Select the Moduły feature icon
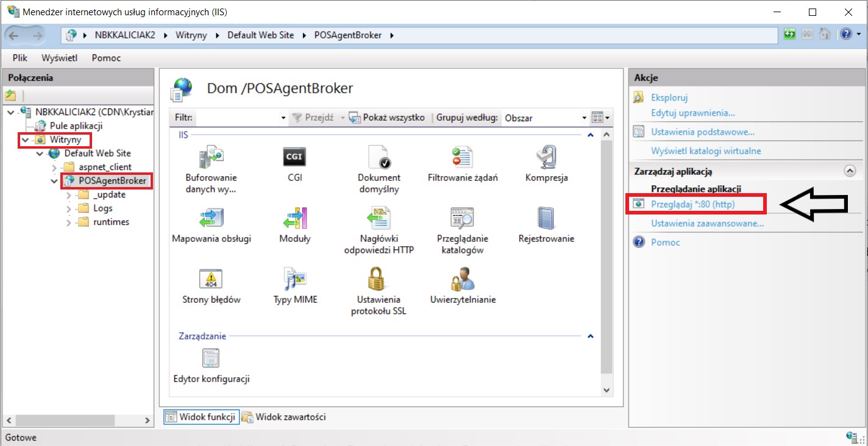 (x=295, y=218)
